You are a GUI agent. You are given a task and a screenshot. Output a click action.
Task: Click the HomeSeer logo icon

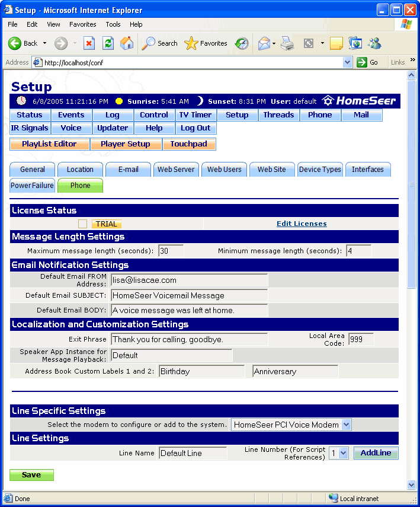pyautogui.click(x=328, y=101)
